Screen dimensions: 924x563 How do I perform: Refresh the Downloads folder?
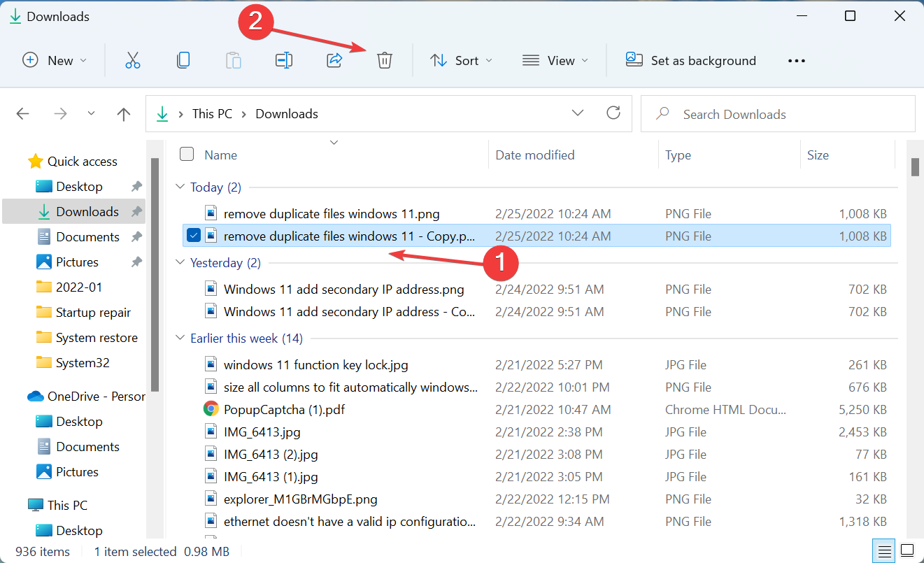pyautogui.click(x=613, y=113)
